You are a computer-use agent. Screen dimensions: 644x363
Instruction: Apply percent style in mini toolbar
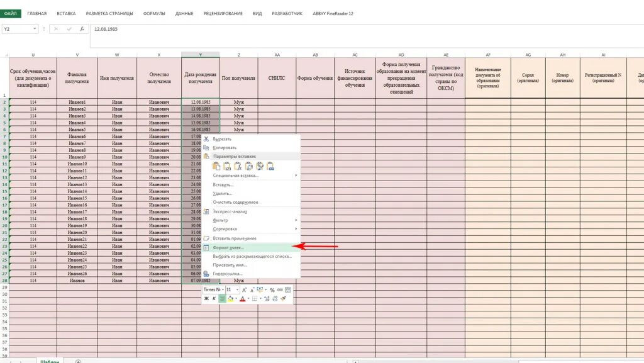(272, 290)
